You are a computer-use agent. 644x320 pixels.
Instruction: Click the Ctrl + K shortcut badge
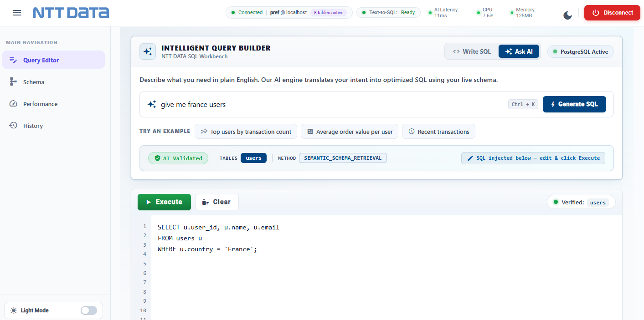point(523,104)
